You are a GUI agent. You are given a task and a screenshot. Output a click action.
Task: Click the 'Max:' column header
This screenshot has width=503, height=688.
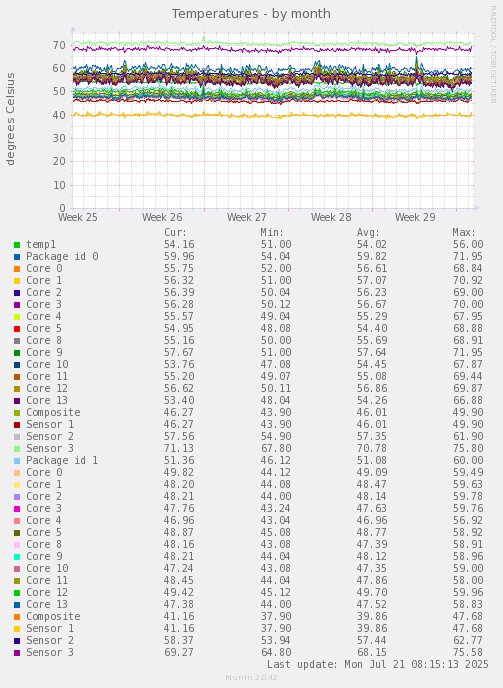tap(464, 233)
